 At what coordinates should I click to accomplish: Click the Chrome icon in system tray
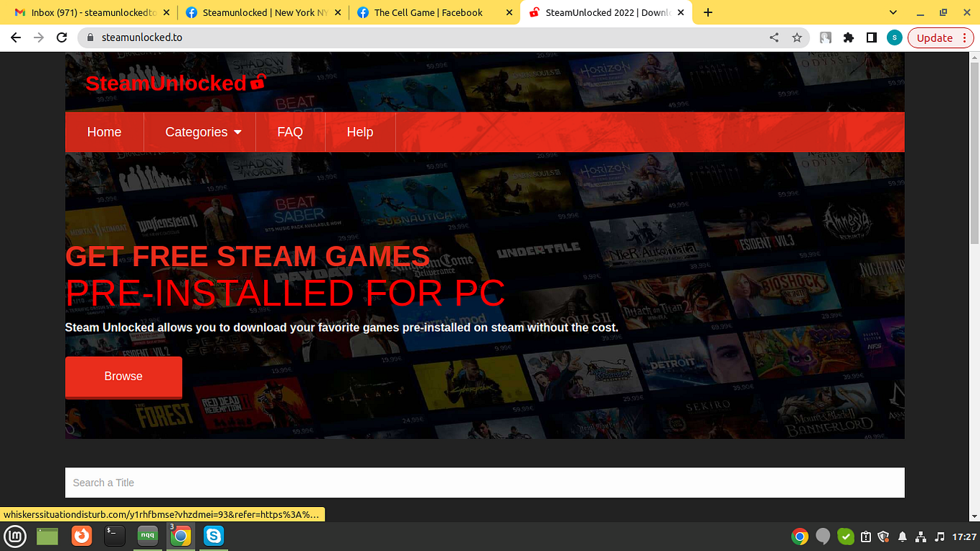coord(800,537)
